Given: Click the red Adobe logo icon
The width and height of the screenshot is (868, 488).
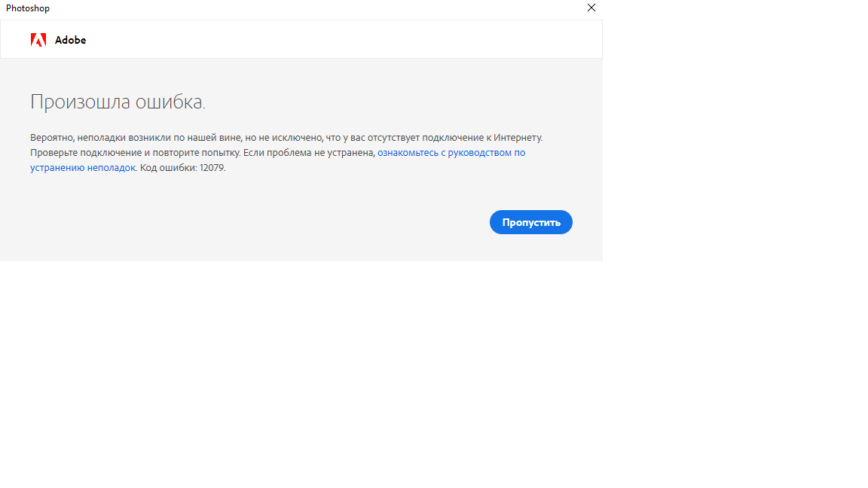Looking at the screenshot, I should (x=38, y=40).
